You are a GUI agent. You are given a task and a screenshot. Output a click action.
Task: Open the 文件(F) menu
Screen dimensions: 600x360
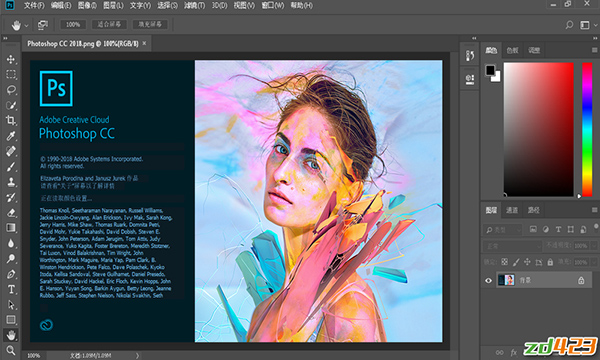34,5
